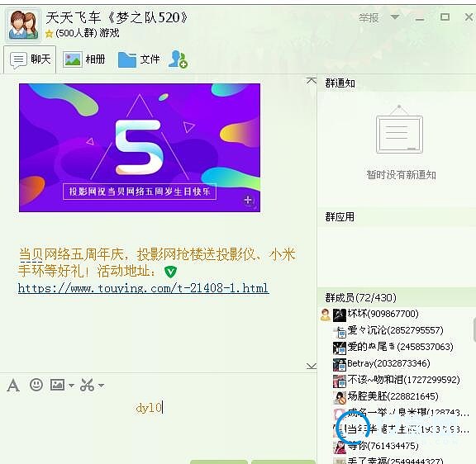Click the group star rating icon
The image size is (476, 464).
(49, 33)
